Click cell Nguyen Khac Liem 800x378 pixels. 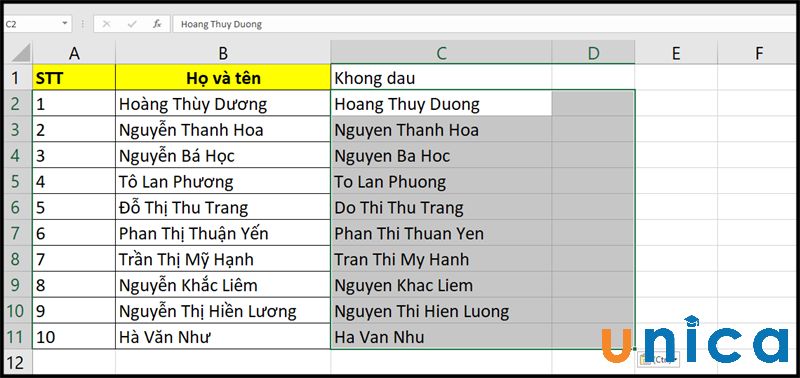(441, 285)
